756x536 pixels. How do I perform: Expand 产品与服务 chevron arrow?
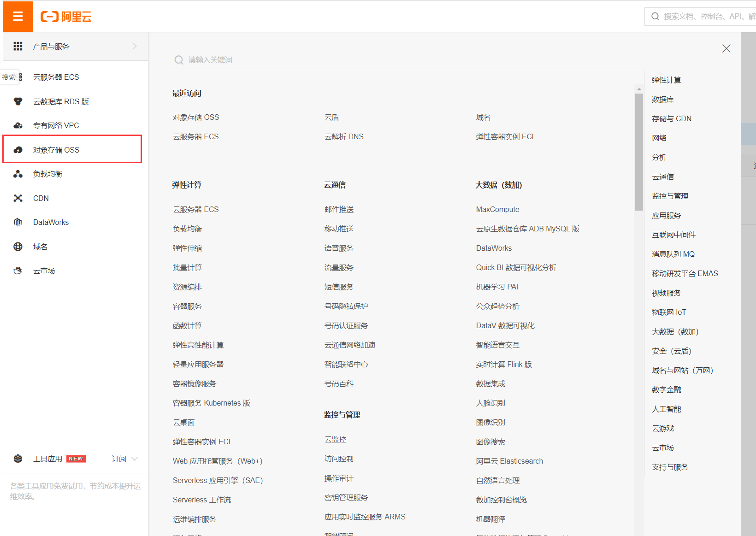[135, 46]
